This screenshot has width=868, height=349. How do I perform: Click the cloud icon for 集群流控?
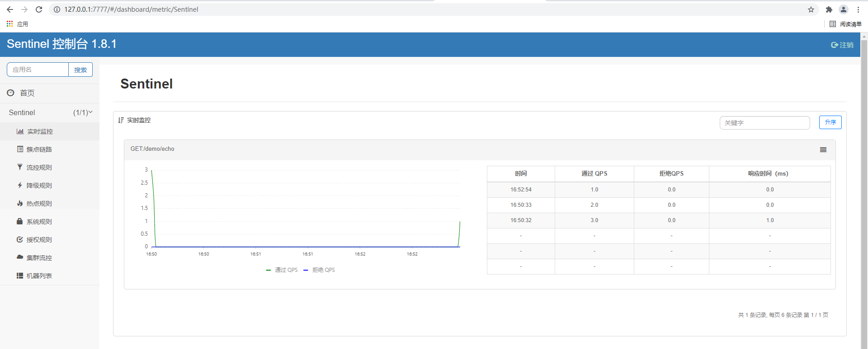(x=20, y=257)
